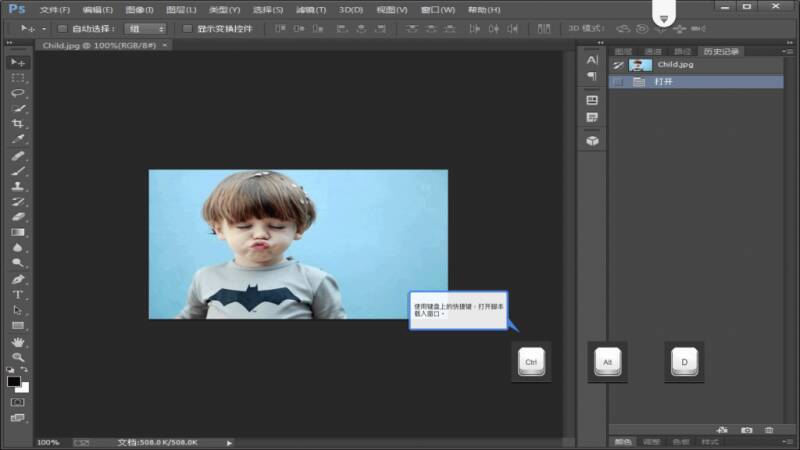
Task: Select the Eraser tool
Action: (18, 217)
